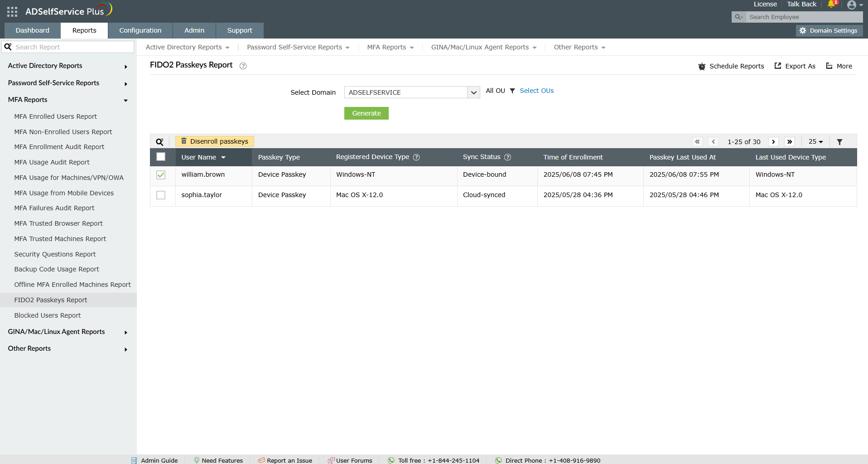The image size is (868, 464).
Task: Click the table search icon
Action: (159, 142)
